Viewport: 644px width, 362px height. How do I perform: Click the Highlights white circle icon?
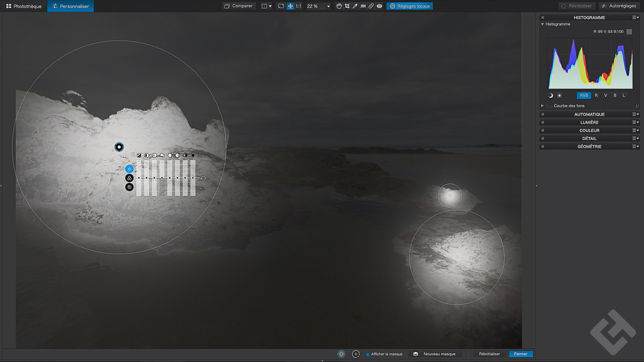170,155
